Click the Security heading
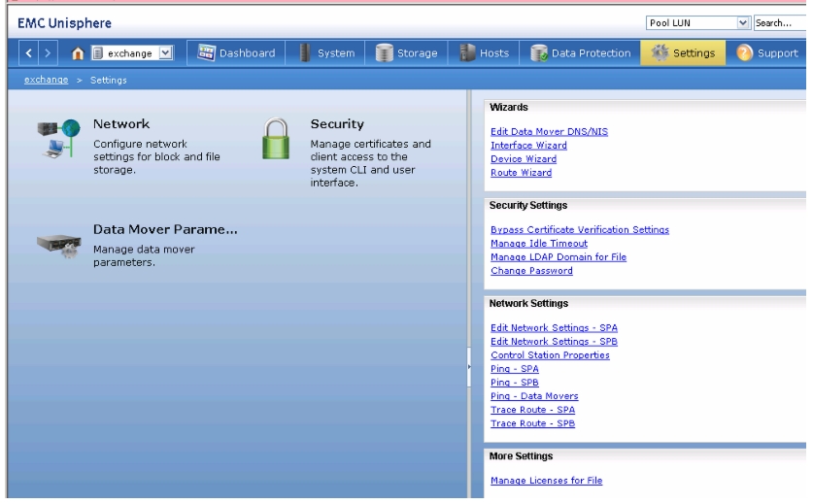The image size is (813, 504). pos(337,124)
